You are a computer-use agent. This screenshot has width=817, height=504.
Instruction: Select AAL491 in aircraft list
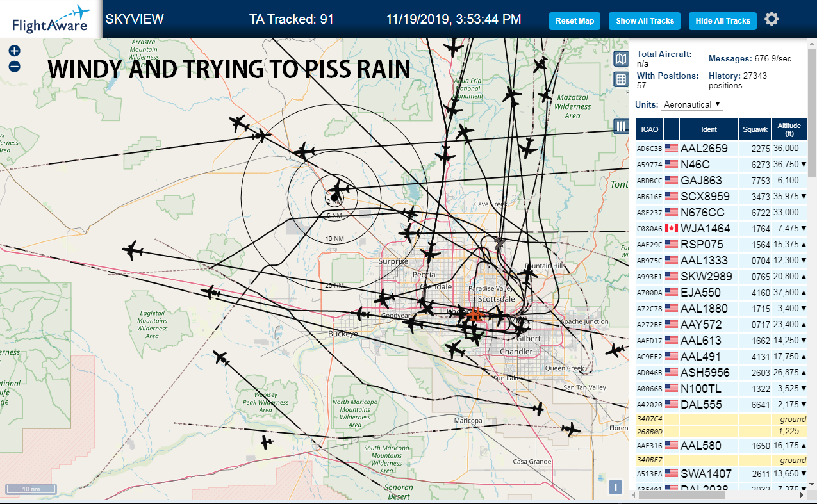pyautogui.click(x=722, y=356)
